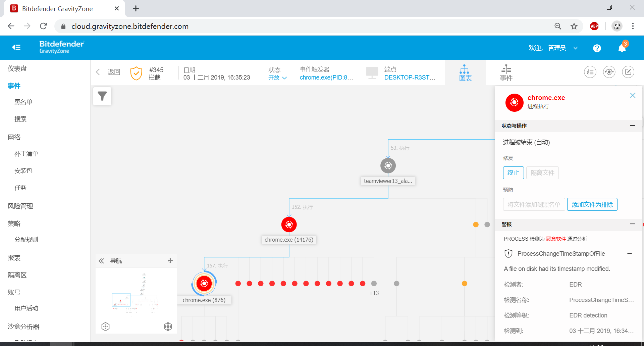
Task: Open 报表 in the sidebar
Action: (14, 258)
